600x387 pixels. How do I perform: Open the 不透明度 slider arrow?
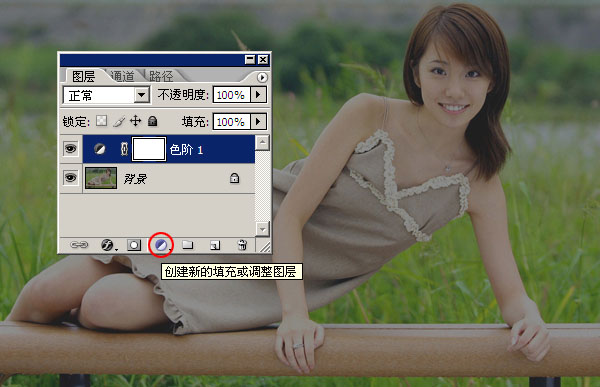258,94
